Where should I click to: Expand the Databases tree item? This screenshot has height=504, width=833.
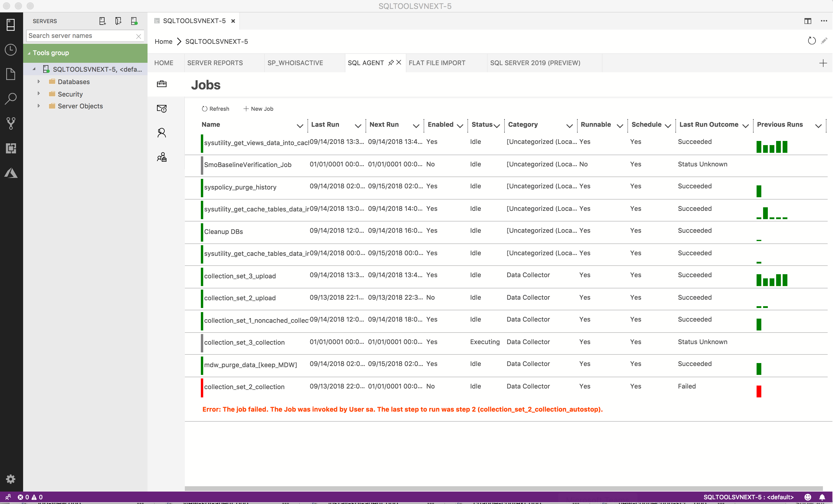(39, 81)
